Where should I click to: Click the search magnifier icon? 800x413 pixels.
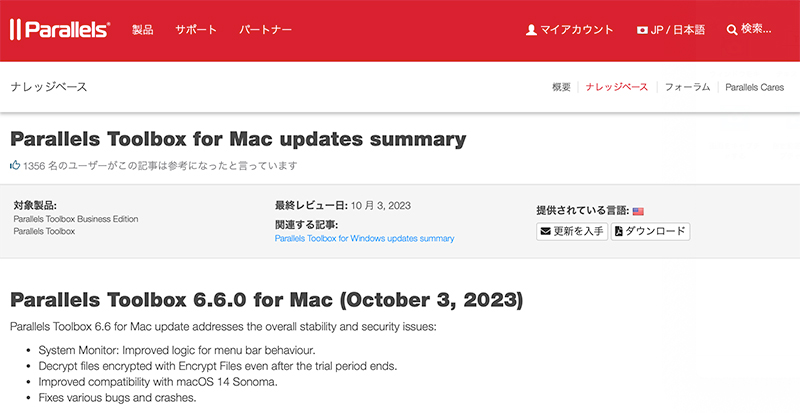pos(732,30)
